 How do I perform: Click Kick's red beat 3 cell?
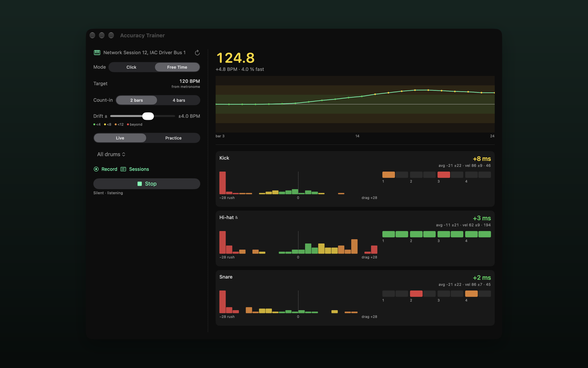(x=443, y=175)
